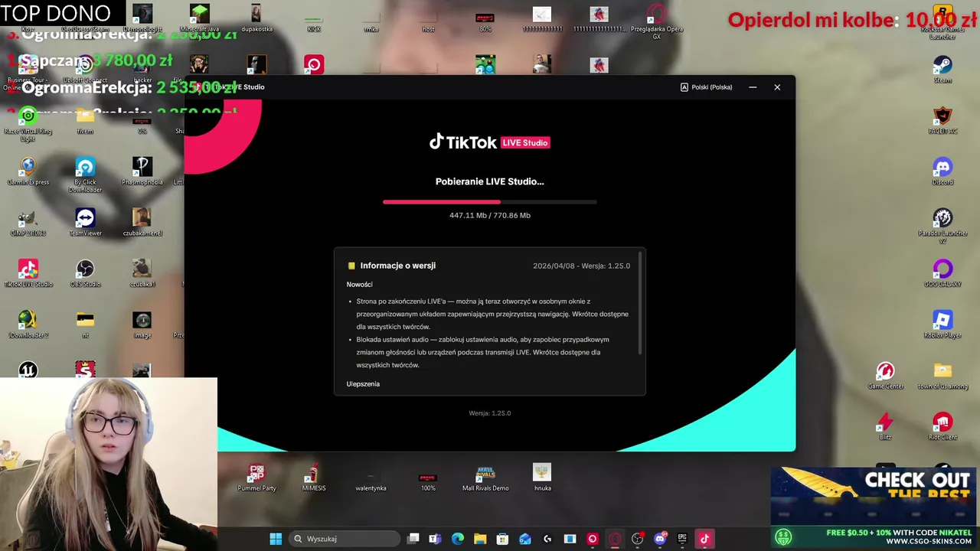Click the "447.11 Mb / 770.86 Mb" download size

tap(489, 216)
